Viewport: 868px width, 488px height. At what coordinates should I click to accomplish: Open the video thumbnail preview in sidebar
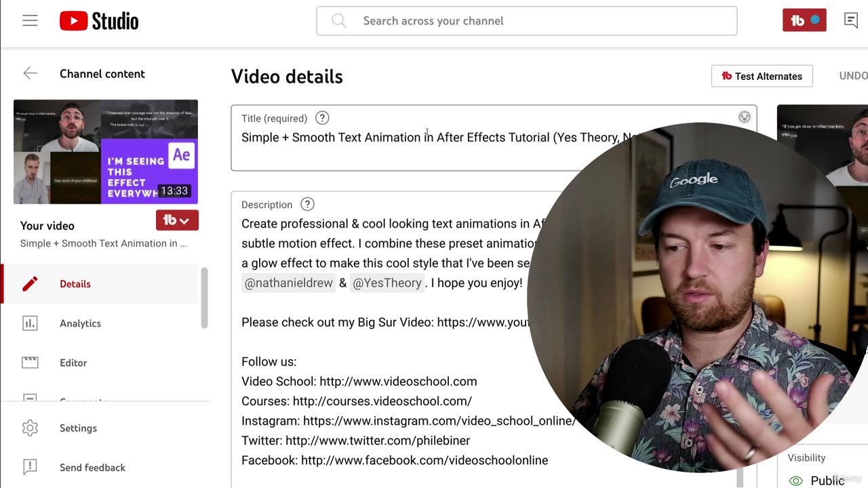pos(106,152)
